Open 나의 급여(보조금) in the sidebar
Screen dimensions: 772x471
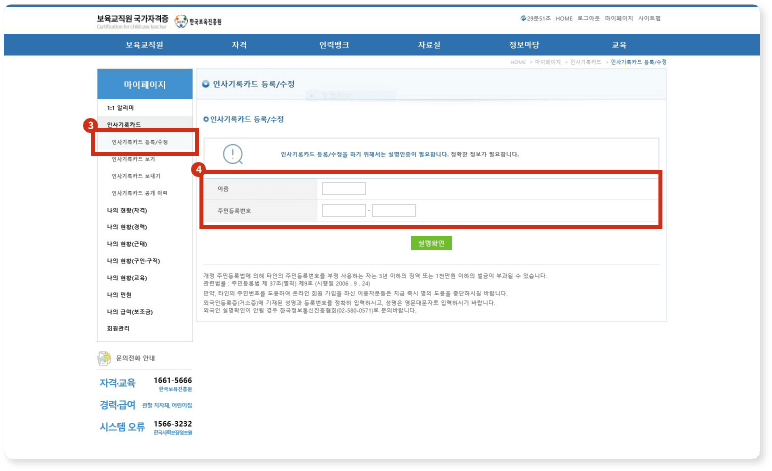[x=129, y=312]
